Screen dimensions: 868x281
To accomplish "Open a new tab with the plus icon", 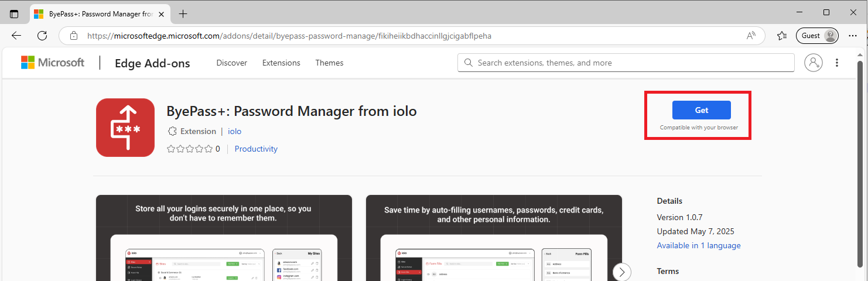I will pos(183,13).
